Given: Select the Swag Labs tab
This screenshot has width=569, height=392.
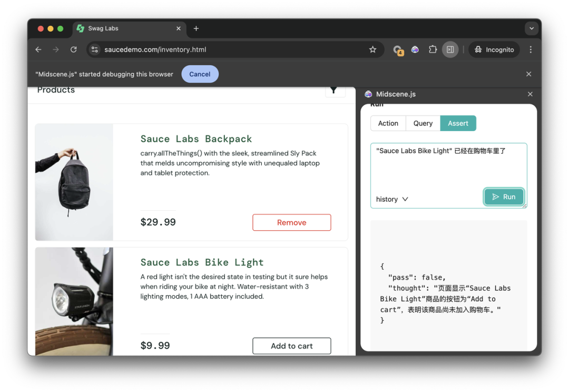Looking at the screenshot, I should point(129,28).
